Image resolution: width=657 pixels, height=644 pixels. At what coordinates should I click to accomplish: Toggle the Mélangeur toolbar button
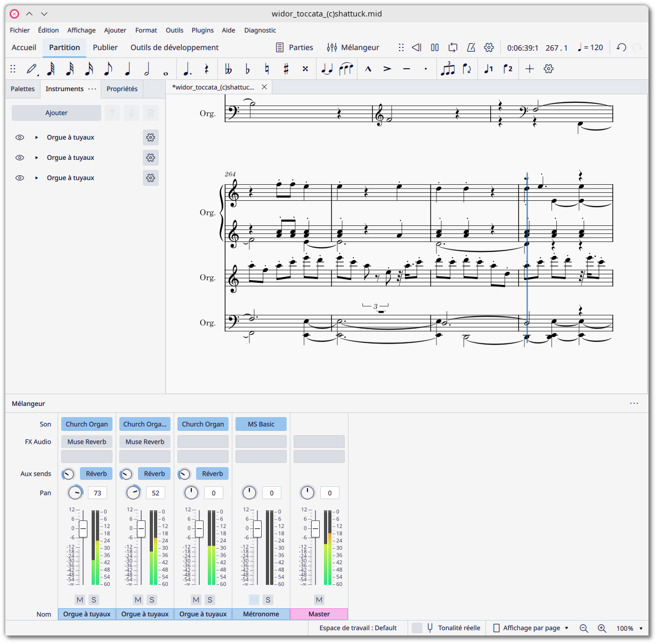click(x=353, y=47)
